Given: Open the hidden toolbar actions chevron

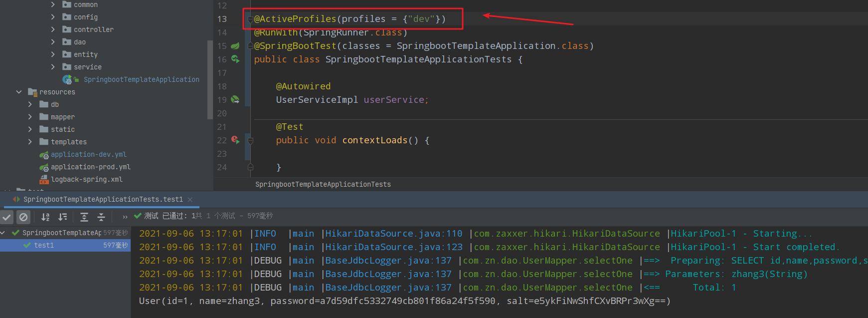Looking at the screenshot, I should 125,217.
